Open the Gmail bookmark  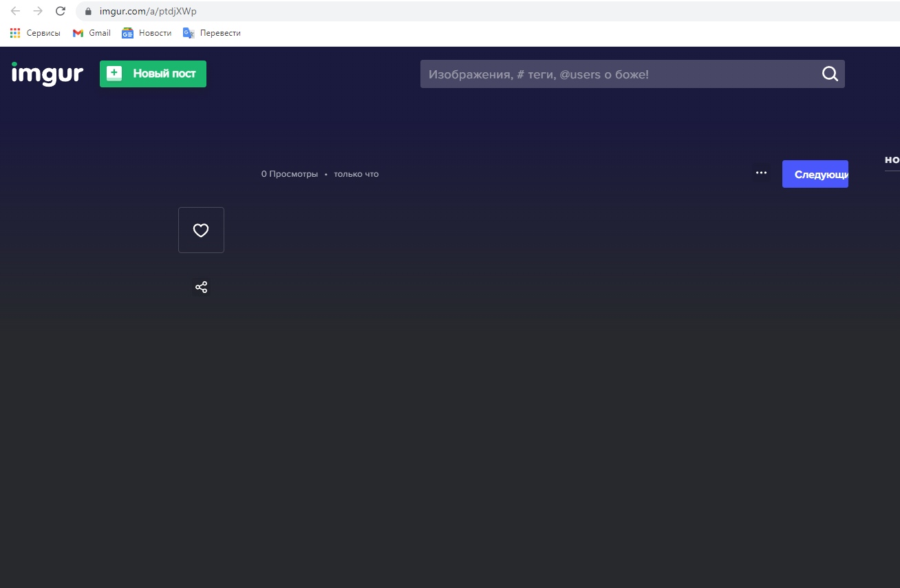tap(92, 33)
